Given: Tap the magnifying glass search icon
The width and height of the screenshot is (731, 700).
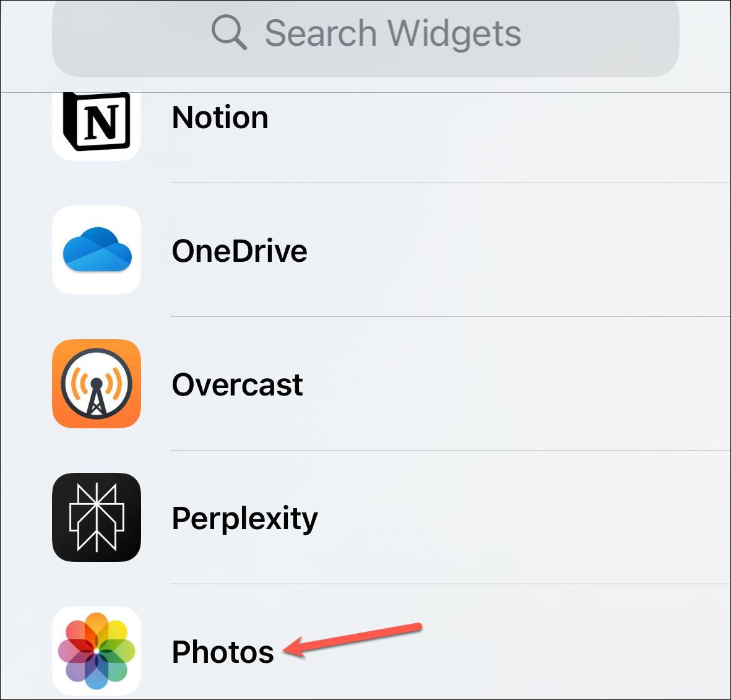Looking at the screenshot, I should [229, 32].
